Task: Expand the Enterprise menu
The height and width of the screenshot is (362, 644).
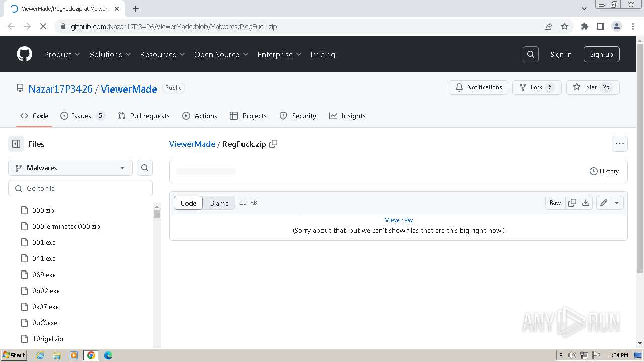Action: pos(279,54)
